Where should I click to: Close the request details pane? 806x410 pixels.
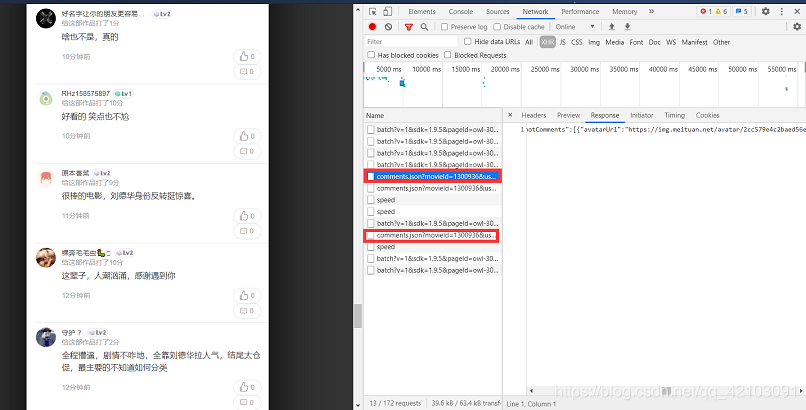510,115
